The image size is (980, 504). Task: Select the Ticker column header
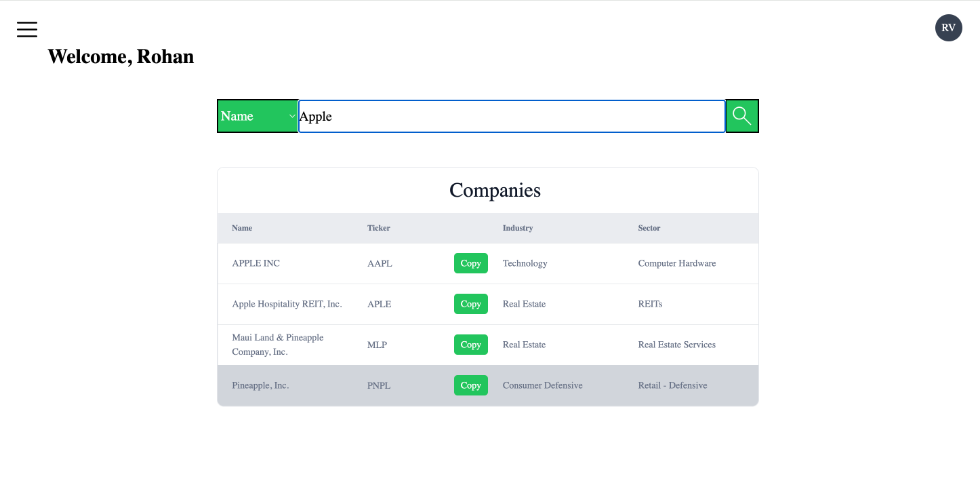379,228
